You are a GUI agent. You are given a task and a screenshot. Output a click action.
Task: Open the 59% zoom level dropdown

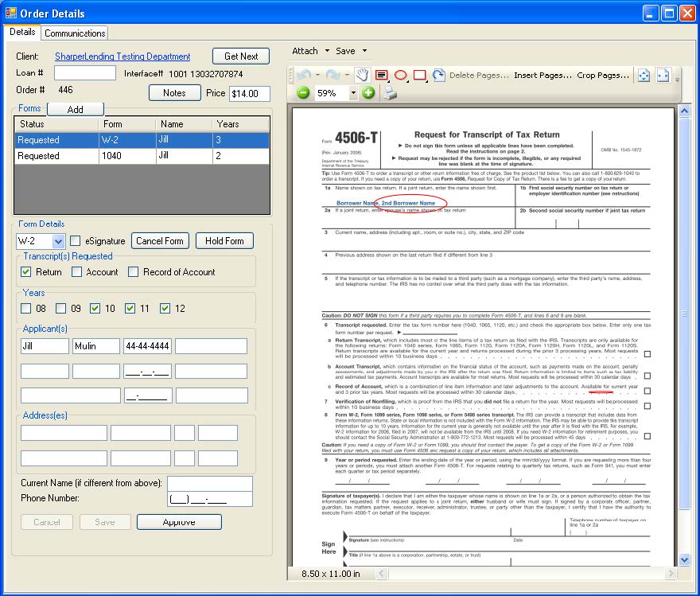[x=353, y=93]
